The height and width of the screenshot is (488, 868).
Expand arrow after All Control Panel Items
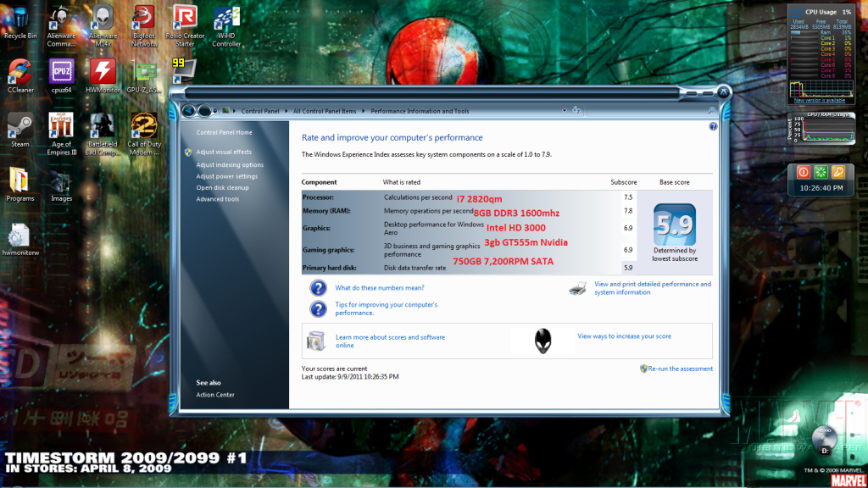363,111
